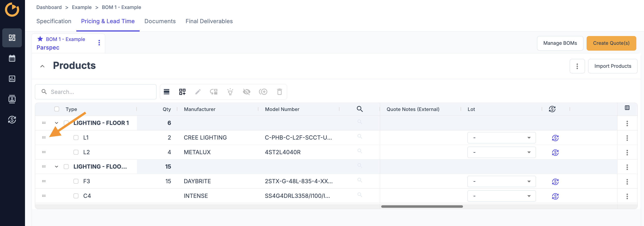This screenshot has height=226, width=644.
Task: Go to Dashboard breadcrumb
Action: 49,7
